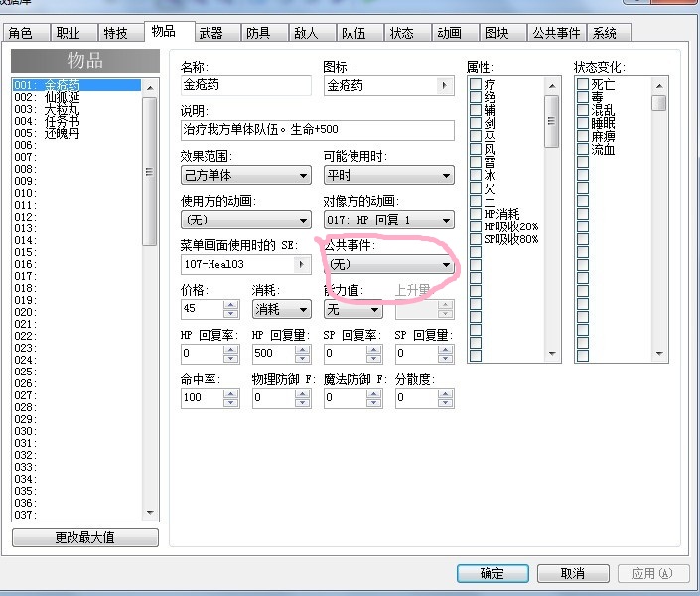Open the 可能使用时 dropdown
This screenshot has width=700, height=596.
pos(389,175)
